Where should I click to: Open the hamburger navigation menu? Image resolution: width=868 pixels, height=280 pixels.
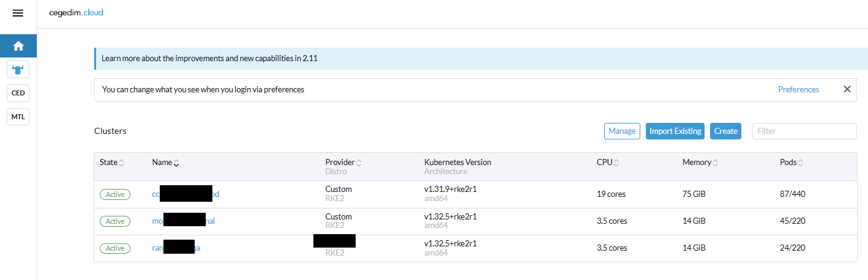[18, 13]
